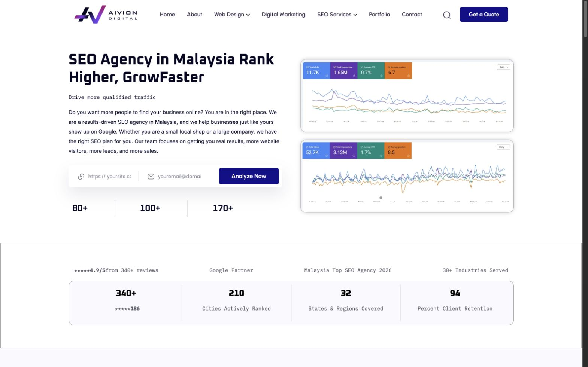Screen dimensions: 588x367
Task: Click the Cities Actively Ranked label
Action: click(237, 309)
